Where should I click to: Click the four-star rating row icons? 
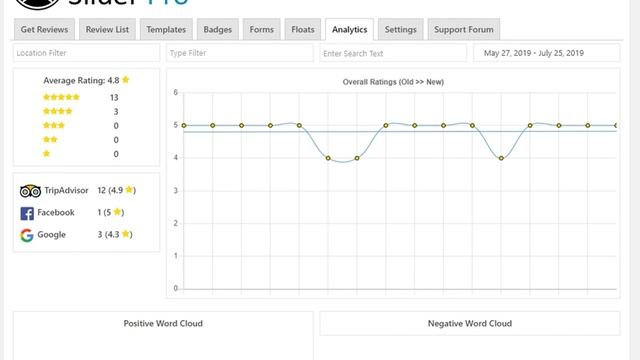58,111
